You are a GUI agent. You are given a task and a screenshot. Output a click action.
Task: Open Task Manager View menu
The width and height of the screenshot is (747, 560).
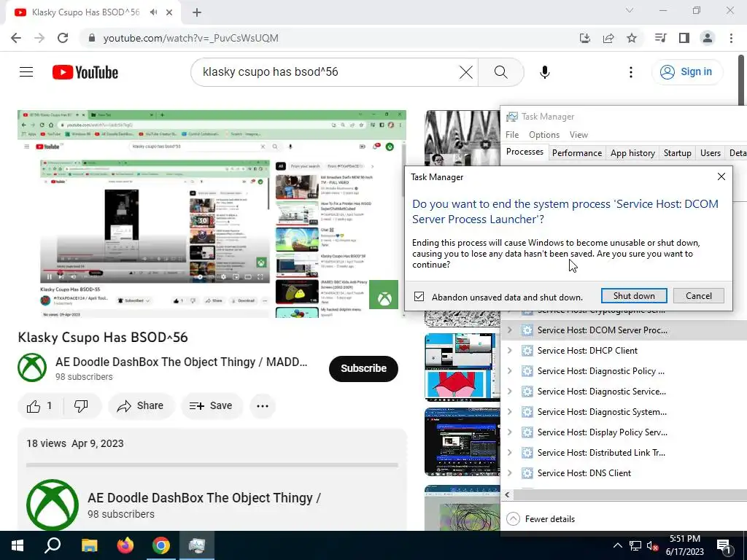coord(578,135)
